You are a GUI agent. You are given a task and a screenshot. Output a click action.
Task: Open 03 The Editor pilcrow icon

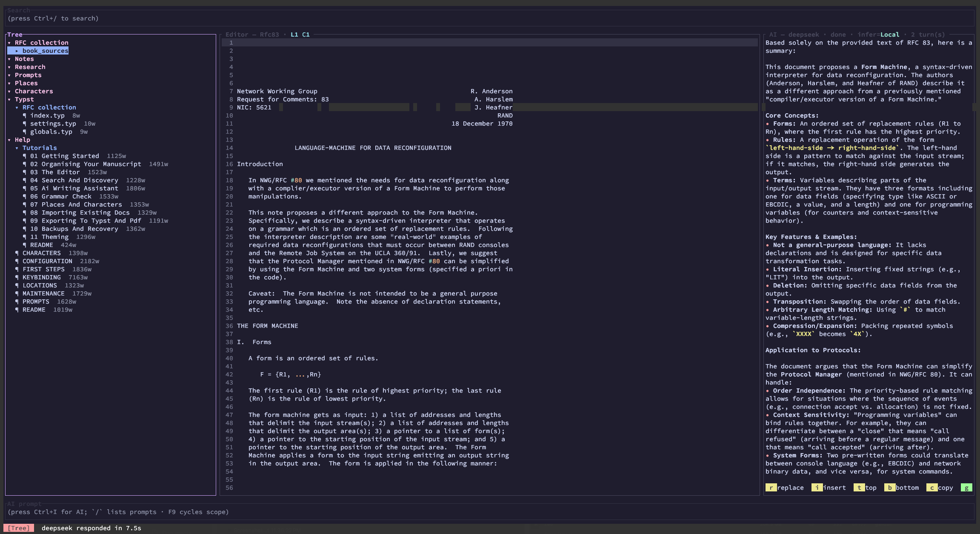[x=24, y=172]
